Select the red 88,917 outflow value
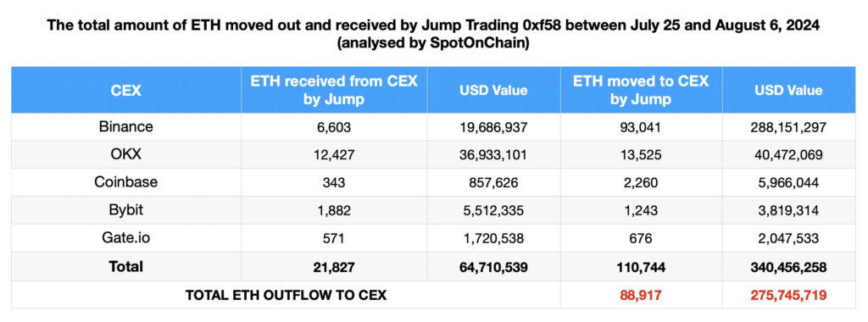Viewport: 868px width, 322px height. point(641,295)
